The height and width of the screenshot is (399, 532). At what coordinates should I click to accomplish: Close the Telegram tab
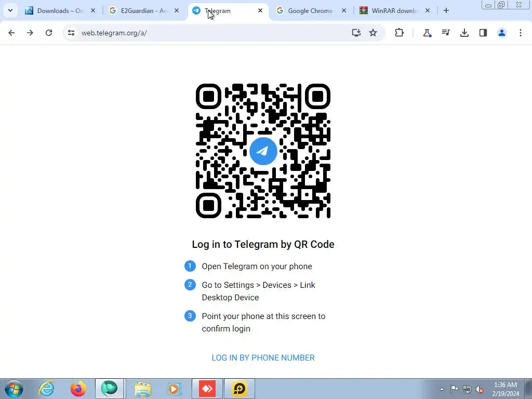coord(260,11)
